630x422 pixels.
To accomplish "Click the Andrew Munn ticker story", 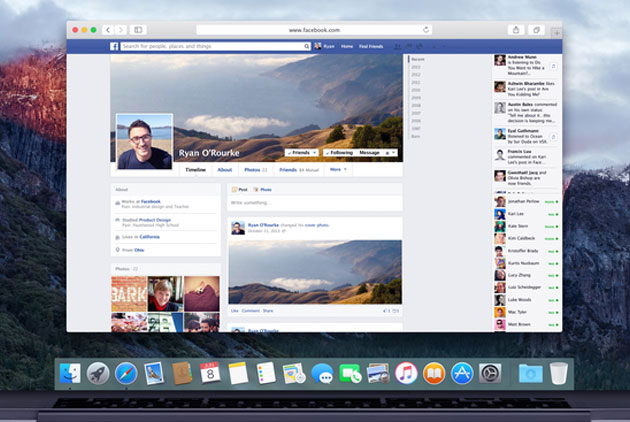I will (526, 66).
